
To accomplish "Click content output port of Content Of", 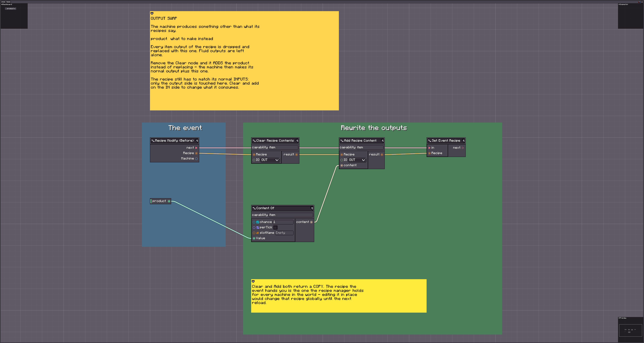I will coord(311,222).
